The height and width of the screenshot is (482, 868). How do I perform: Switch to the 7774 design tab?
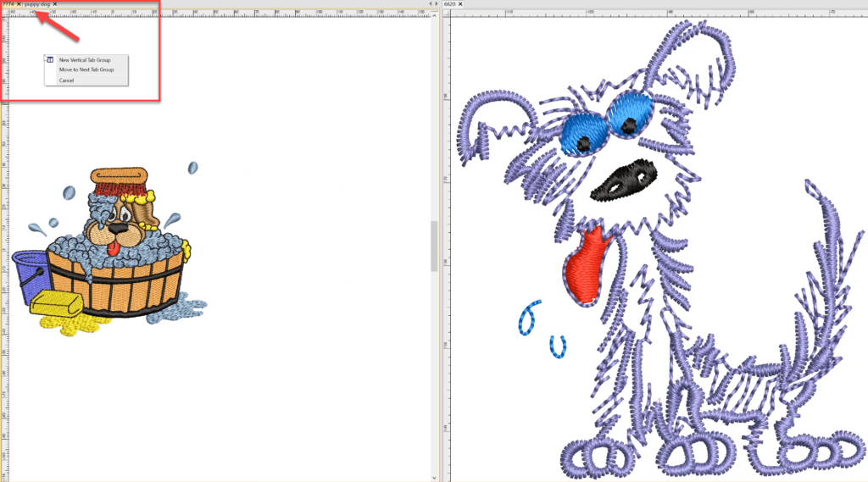coord(8,4)
